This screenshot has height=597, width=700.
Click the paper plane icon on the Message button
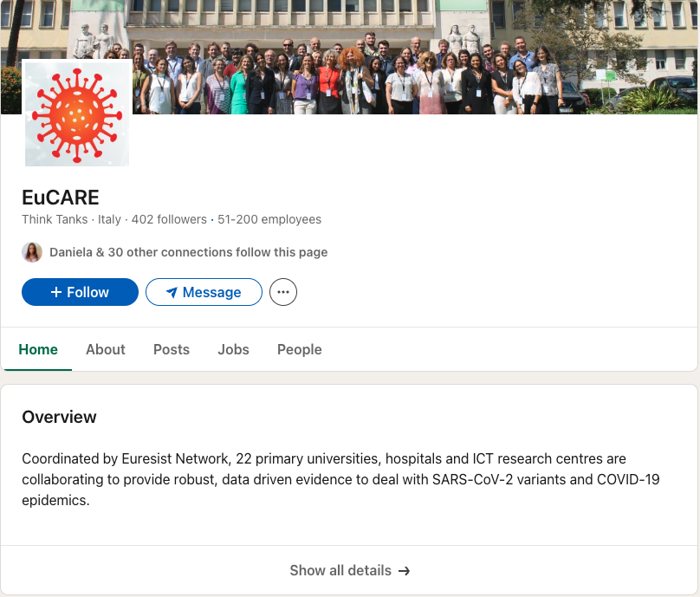click(x=172, y=292)
